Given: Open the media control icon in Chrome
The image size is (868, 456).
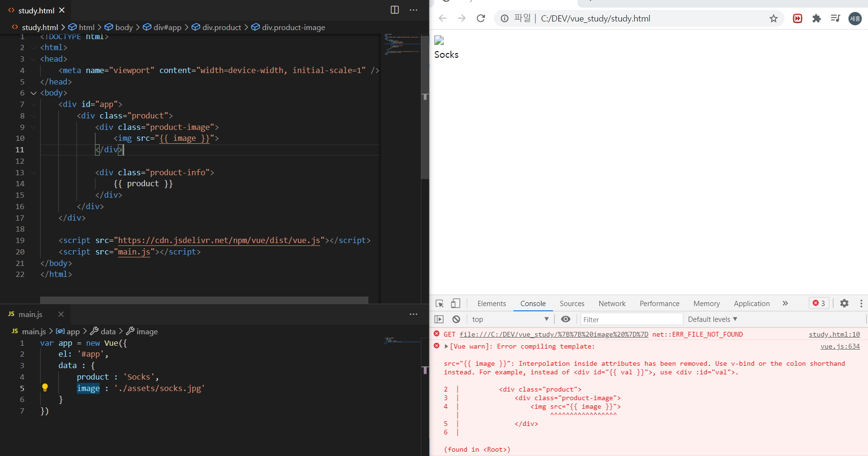Looking at the screenshot, I should click(x=835, y=19).
